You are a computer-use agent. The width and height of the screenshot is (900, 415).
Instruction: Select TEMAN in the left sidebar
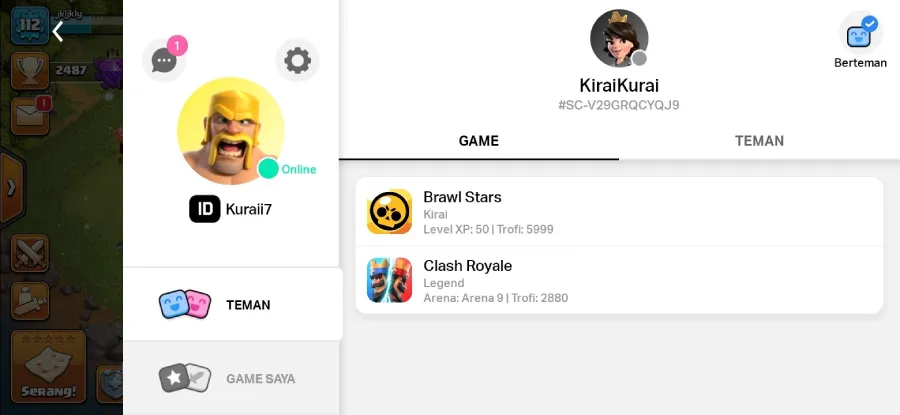pos(233,304)
